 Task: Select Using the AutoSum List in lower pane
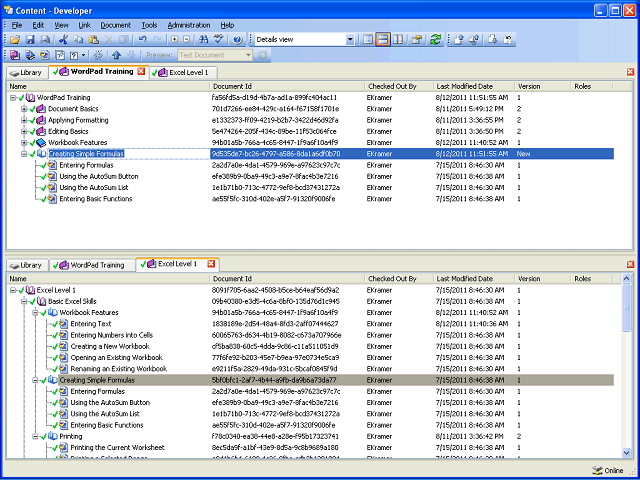click(105, 414)
